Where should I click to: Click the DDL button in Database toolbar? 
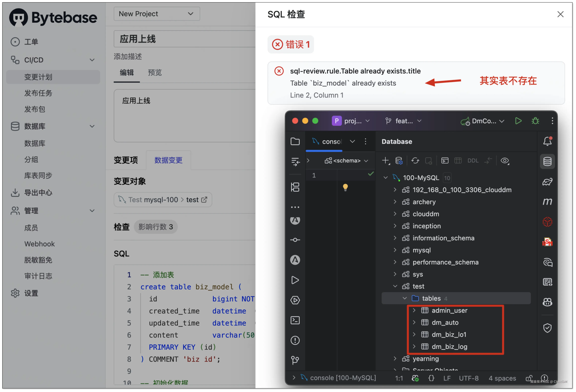click(473, 161)
